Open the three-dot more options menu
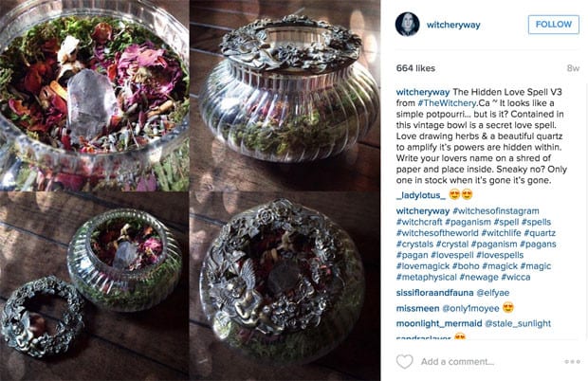This screenshot has width=588, height=381. [572, 361]
